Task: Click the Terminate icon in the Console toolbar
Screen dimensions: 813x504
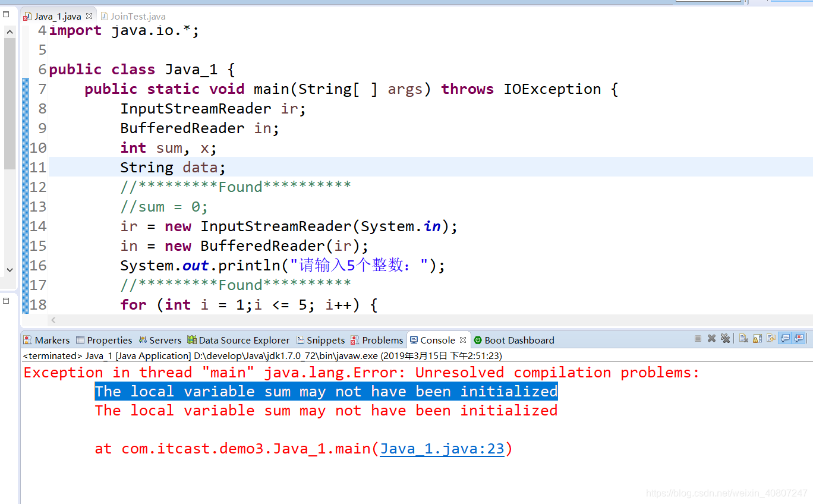Action: (x=698, y=338)
